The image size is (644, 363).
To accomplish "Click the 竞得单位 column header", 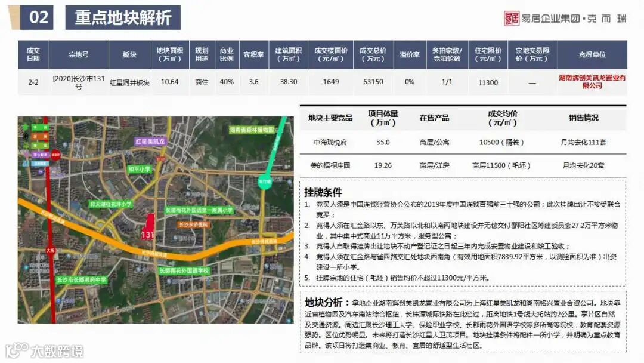I will click(x=592, y=54).
